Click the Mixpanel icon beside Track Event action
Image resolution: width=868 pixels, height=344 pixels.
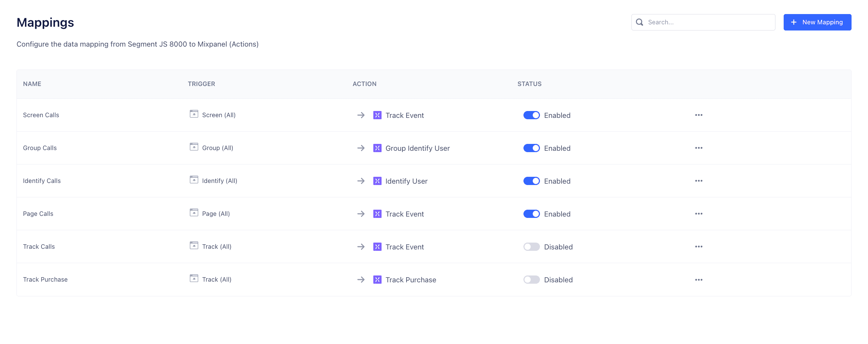[x=377, y=115]
